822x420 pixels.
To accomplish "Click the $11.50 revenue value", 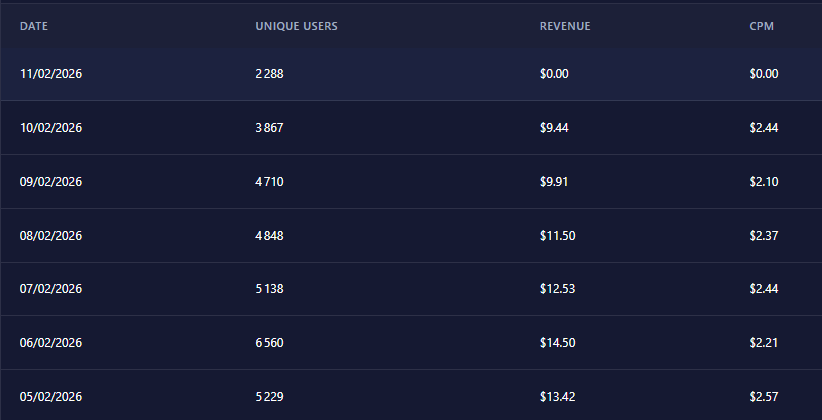I will pyautogui.click(x=557, y=235).
